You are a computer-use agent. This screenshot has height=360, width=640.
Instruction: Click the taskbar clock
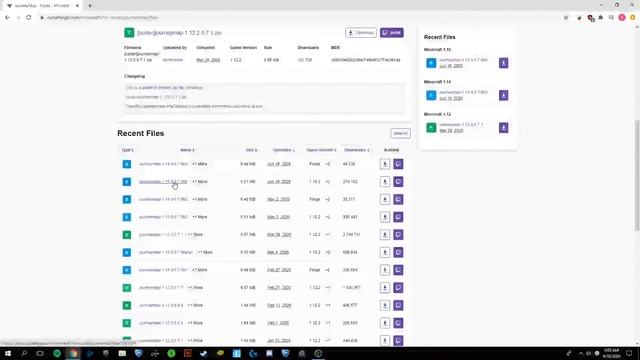point(611,353)
